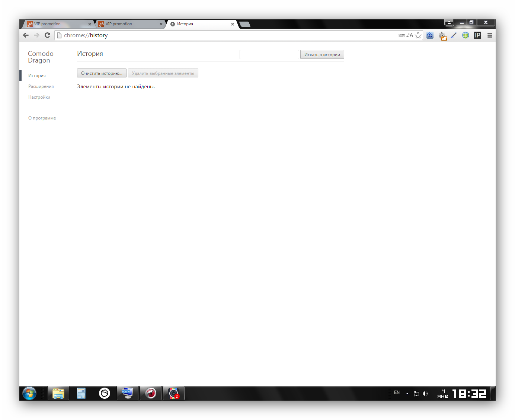Click the forward navigation arrow

[x=36, y=35]
